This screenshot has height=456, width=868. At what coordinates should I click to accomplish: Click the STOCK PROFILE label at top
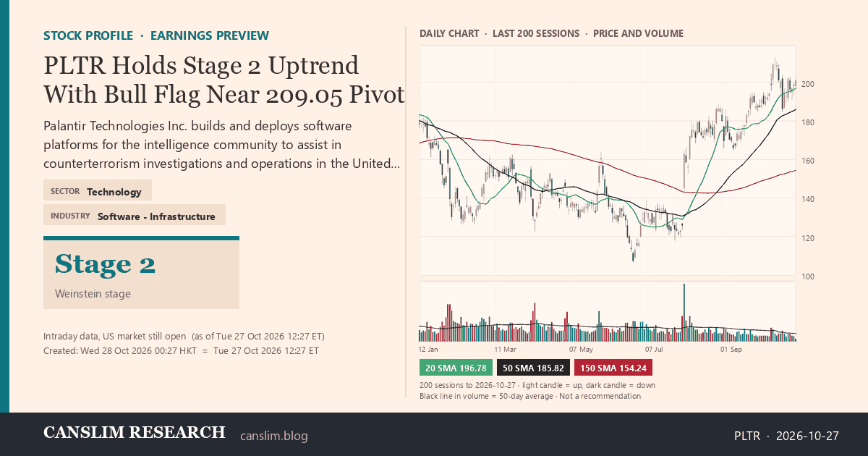[x=88, y=35]
